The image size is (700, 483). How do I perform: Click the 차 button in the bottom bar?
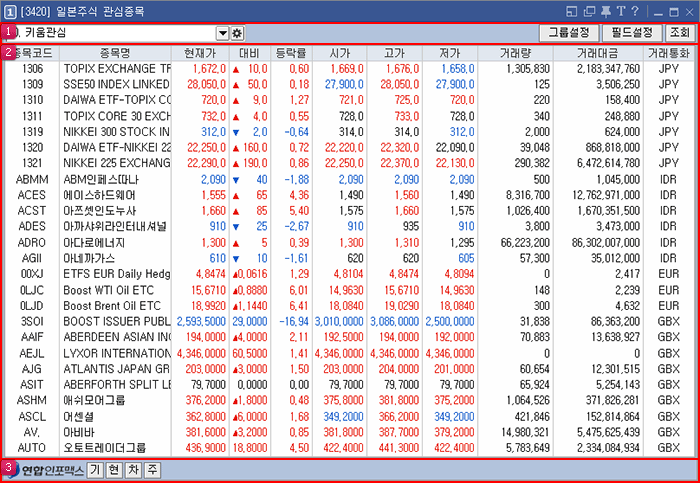pyautogui.click(x=133, y=470)
